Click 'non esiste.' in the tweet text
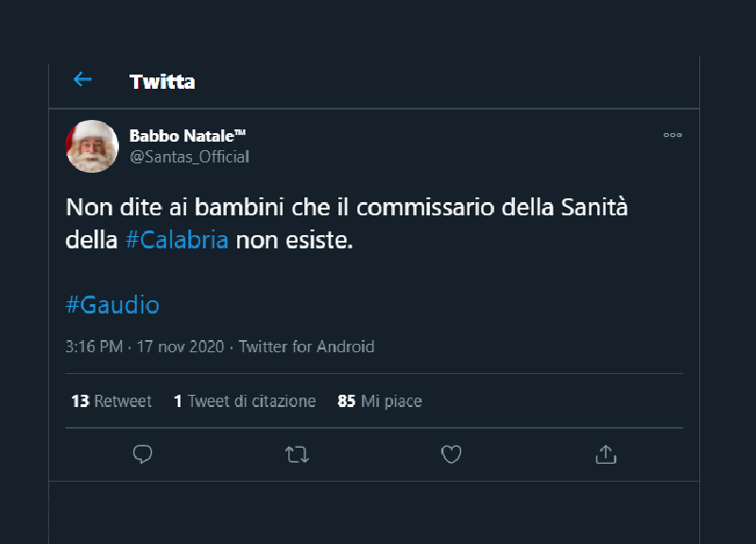Image resolution: width=756 pixels, height=544 pixels. click(294, 240)
